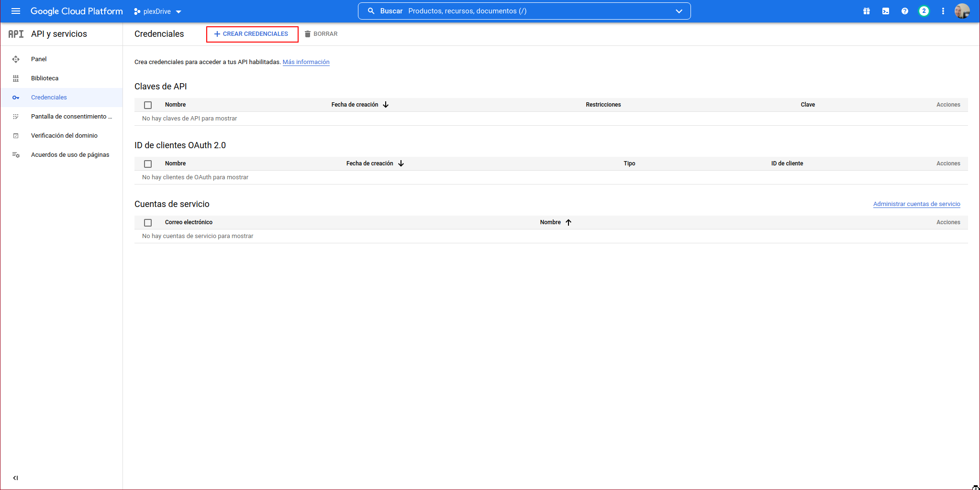Viewport: 980px width, 490px height.
Task: Go to Pantalla de consentimiento
Action: point(71,117)
